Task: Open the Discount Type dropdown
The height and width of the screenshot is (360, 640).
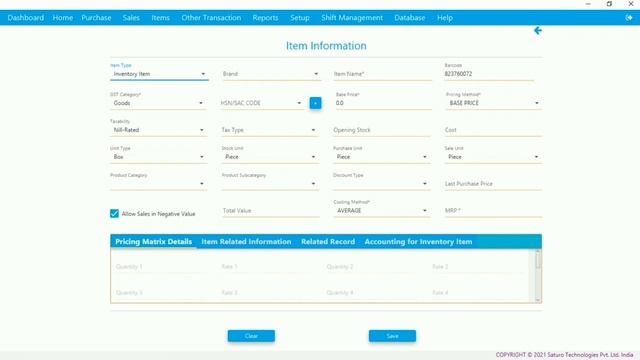Action: tap(381, 184)
